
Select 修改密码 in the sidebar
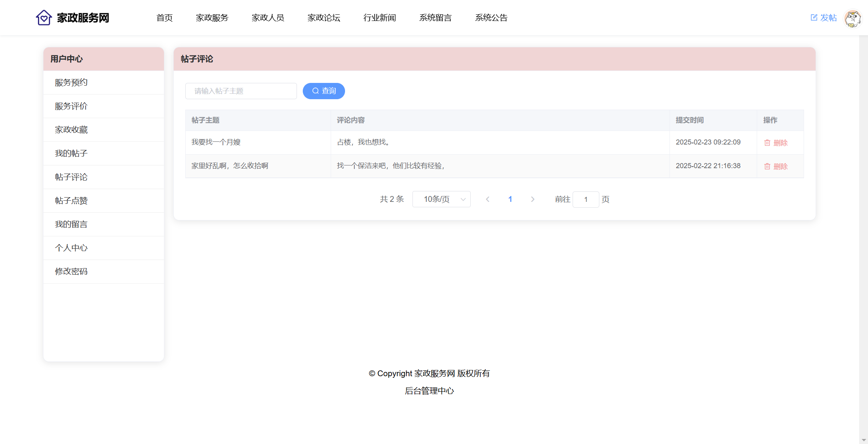(71, 272)
